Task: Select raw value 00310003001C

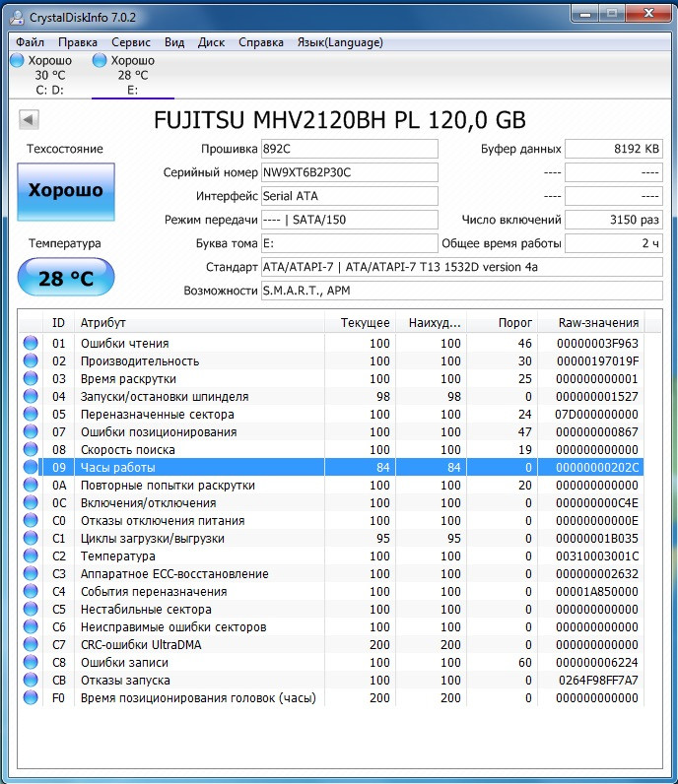Action: (x=597, y=556)
